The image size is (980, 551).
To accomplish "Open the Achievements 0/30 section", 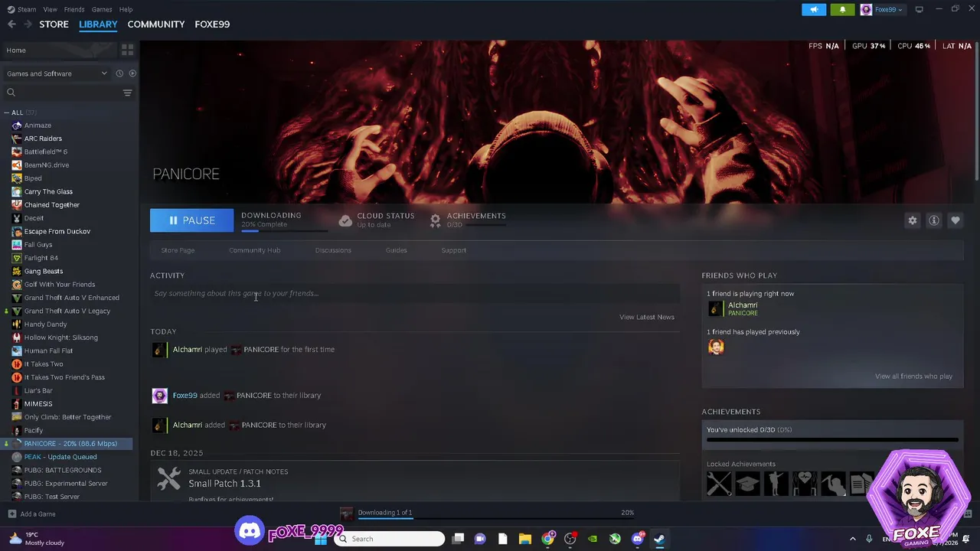I will (467, 220).
